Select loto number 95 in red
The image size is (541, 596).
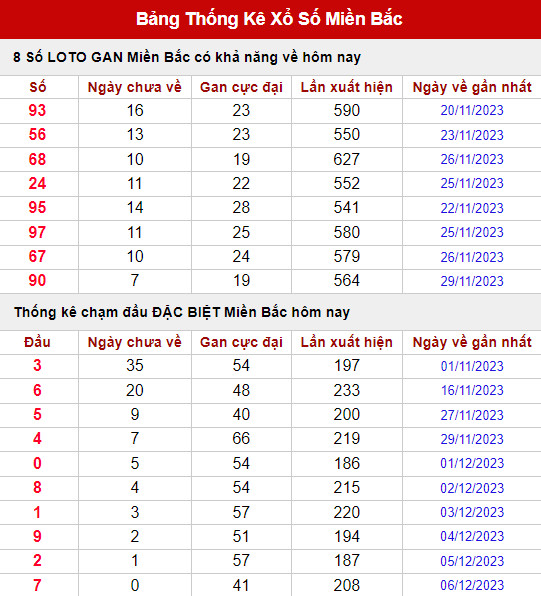coord(37,208)
